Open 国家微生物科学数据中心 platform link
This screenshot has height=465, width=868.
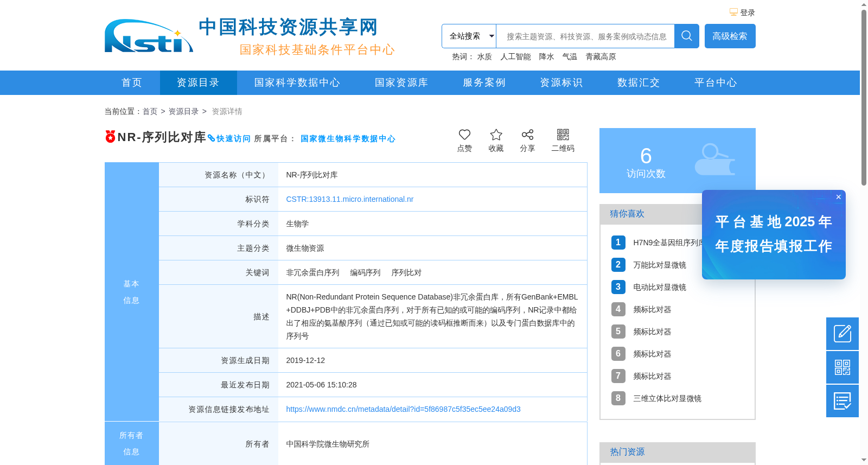tap(348, 138)
